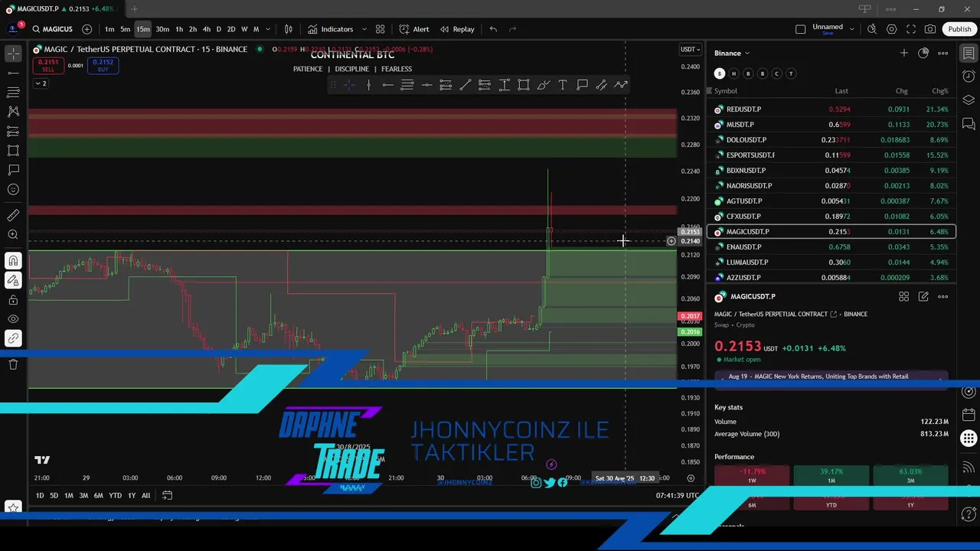This screenshot has width=980, height=551.
Task: Open a new browser tab with plus
Action: pos(134,9)
